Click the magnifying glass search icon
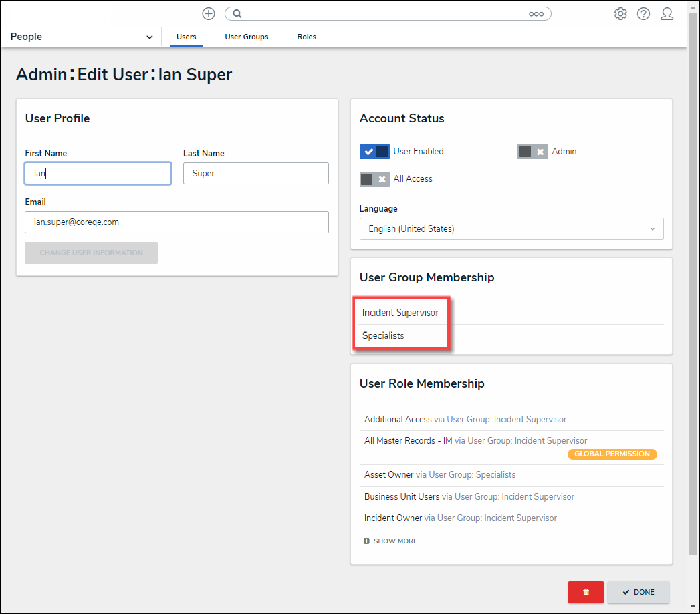The image size is (700, 614). 237,13
